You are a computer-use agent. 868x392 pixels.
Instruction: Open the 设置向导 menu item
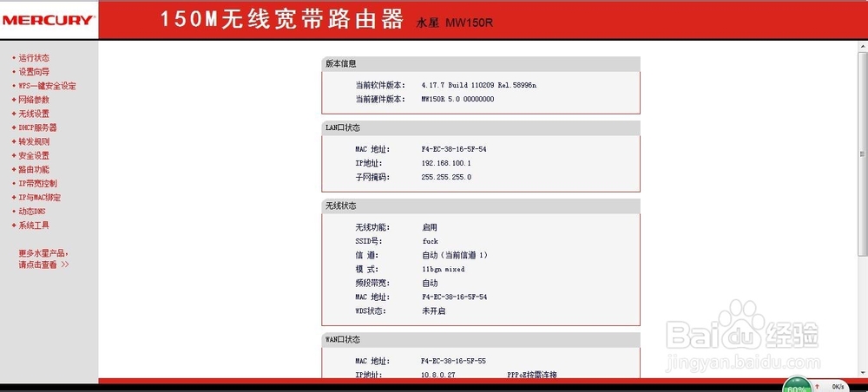pyautogui.click(x=34, y=72)
